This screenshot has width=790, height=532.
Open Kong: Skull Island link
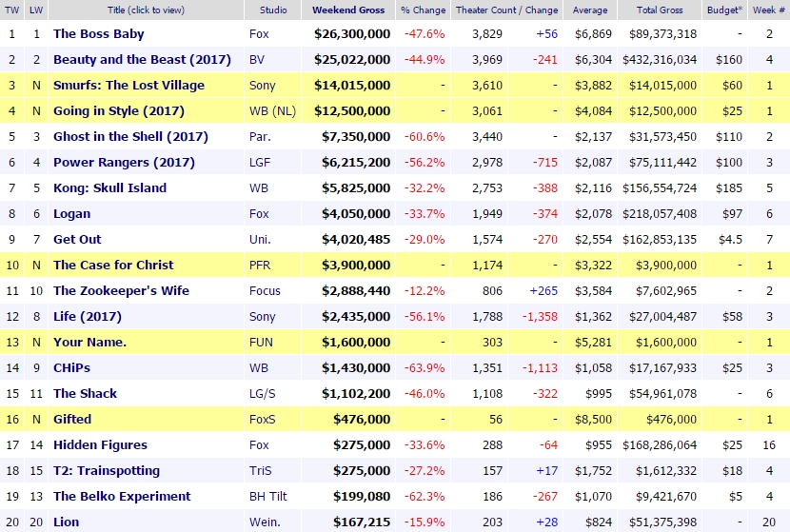click(x=109, y=187)
